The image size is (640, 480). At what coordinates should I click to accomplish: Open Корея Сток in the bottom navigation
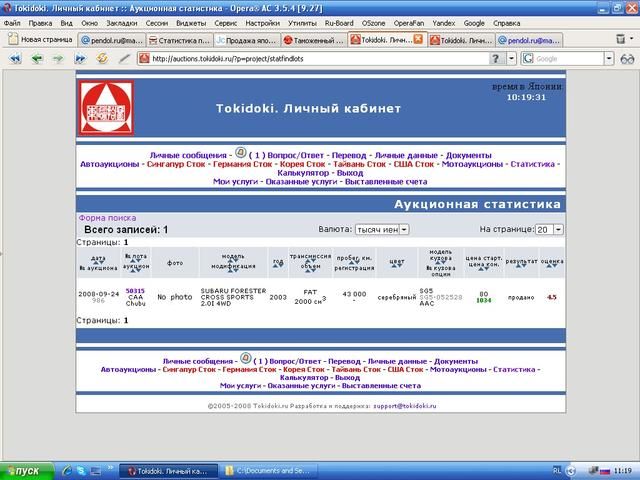[304, 369]
